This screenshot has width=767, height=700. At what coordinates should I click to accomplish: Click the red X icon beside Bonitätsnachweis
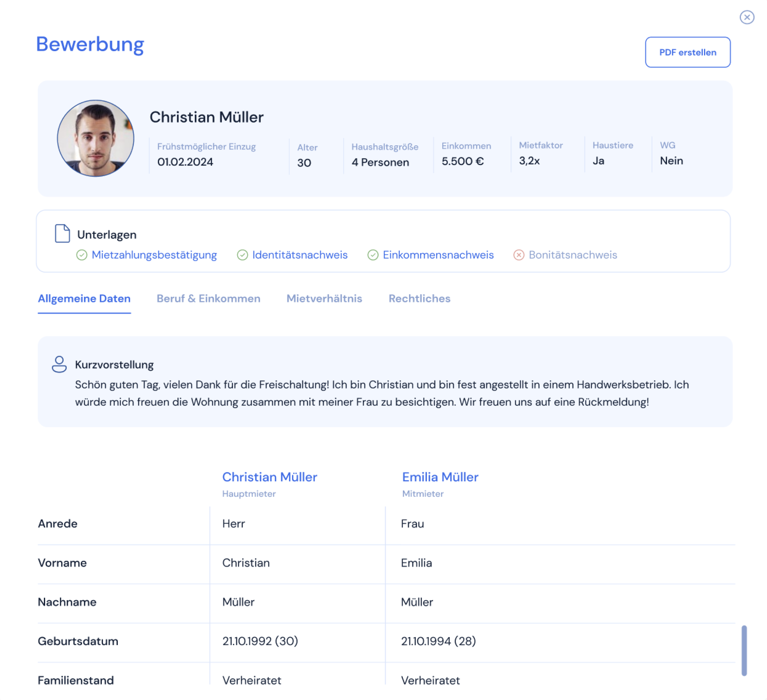click(519, 255)
